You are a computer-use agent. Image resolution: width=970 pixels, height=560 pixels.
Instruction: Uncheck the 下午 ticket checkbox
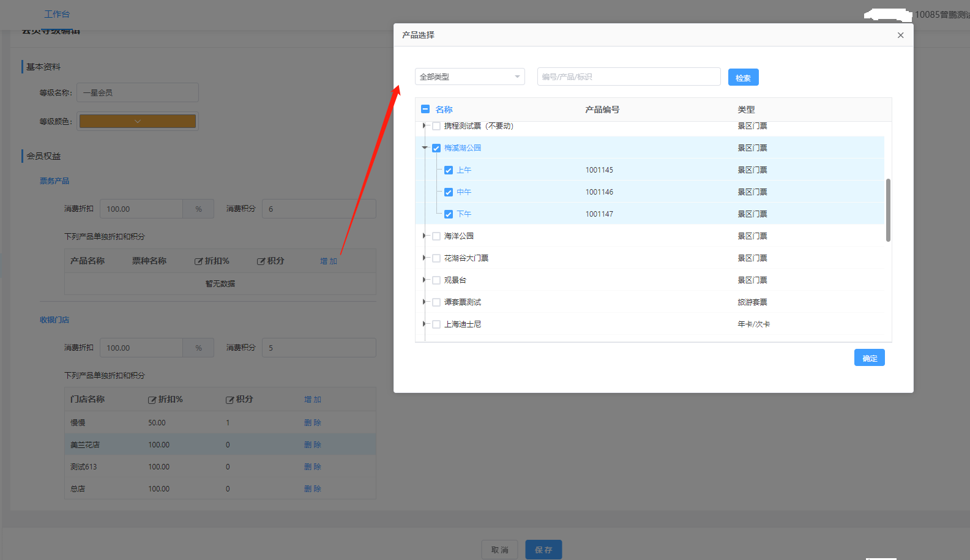(x=449, y=214)
